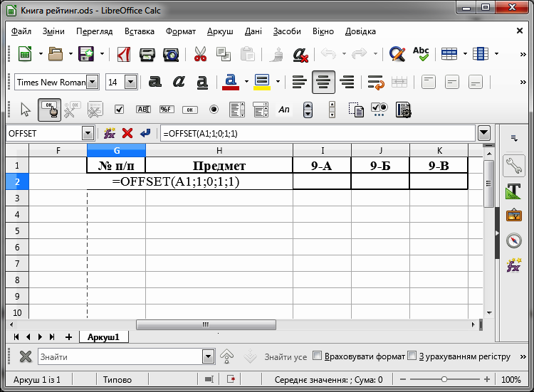
Task: Click the Знайти search field
Action: (x=120, y=356)
